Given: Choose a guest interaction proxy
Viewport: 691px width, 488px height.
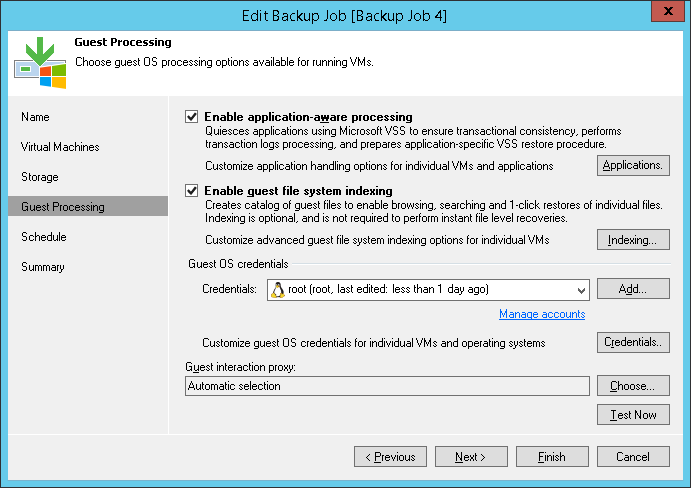Looking at the screenshot, I should click(x=633, y=386).
